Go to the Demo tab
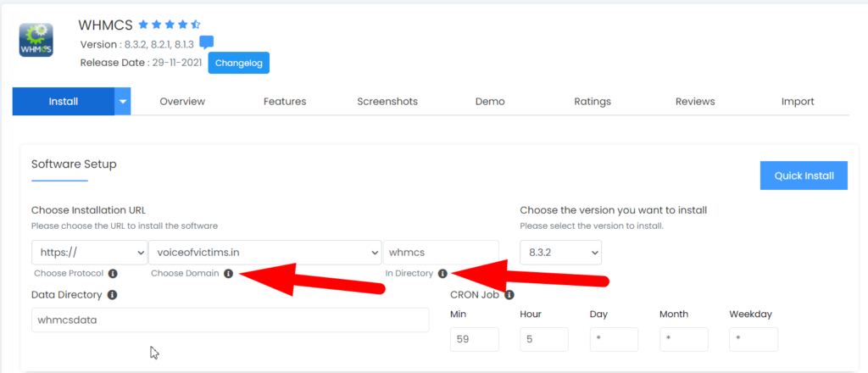Image resolution: width=868 pixels, height=373 pixels. tap(490, 101)
